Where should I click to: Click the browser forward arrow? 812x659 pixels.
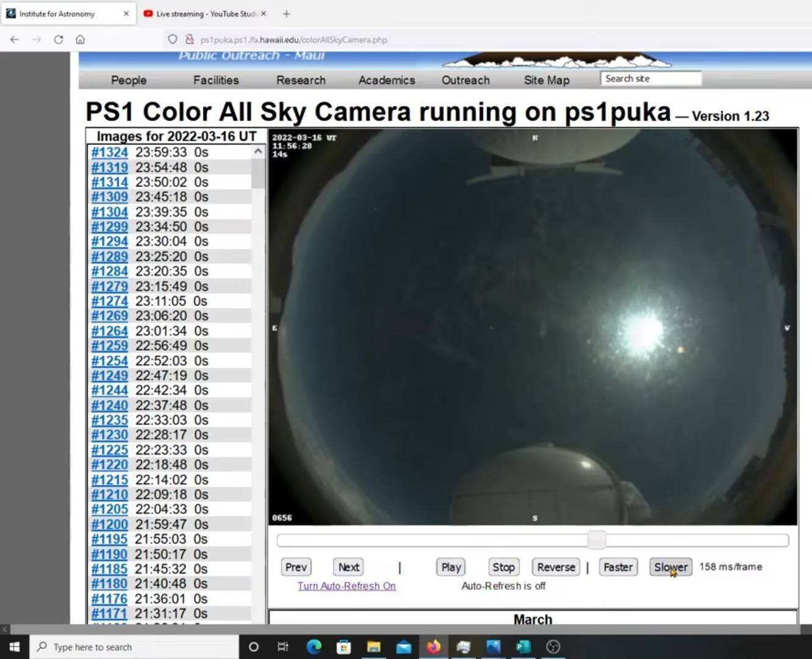point(37,40)
